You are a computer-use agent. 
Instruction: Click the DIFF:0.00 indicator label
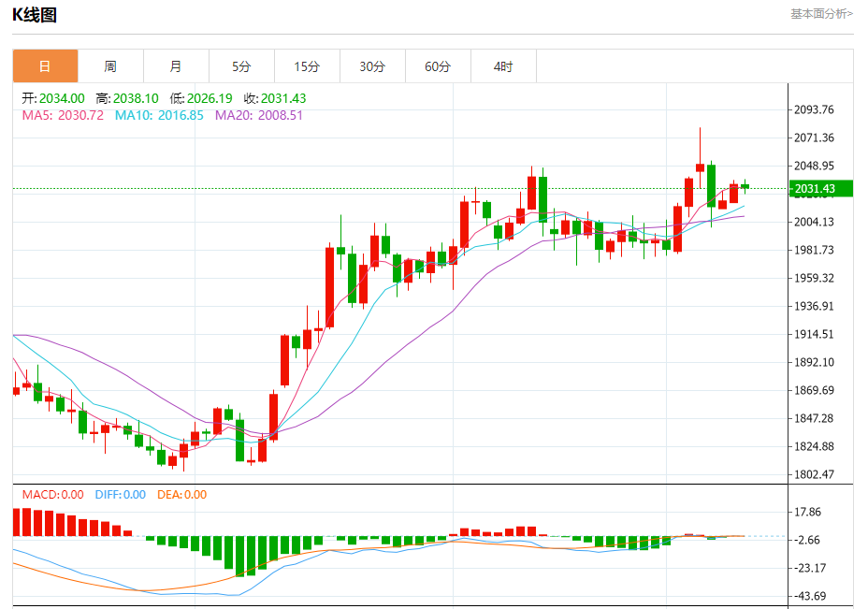[x=120, y=494]
